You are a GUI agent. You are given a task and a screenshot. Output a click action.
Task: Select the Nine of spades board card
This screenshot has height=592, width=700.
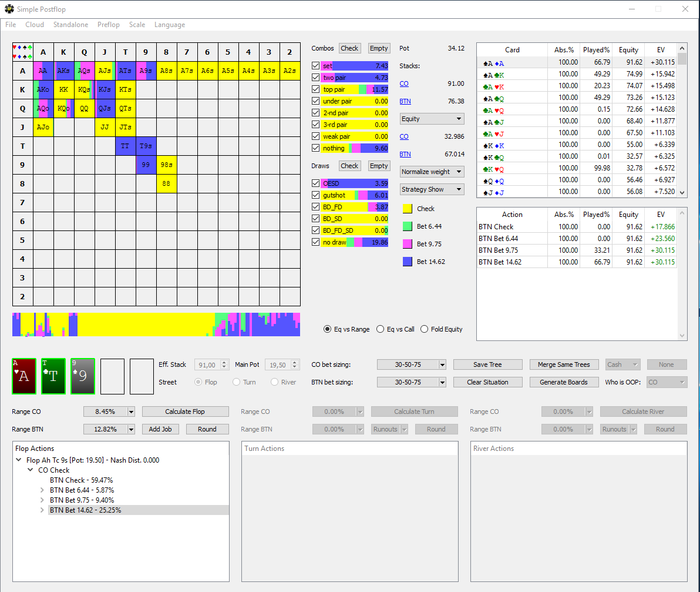coord(83,376)
